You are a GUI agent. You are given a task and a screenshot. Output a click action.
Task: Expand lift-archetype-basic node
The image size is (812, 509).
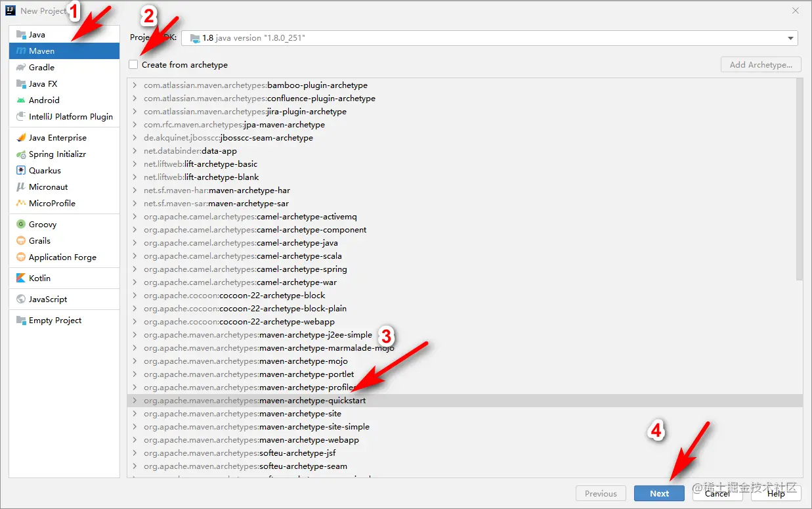(135, 164)
